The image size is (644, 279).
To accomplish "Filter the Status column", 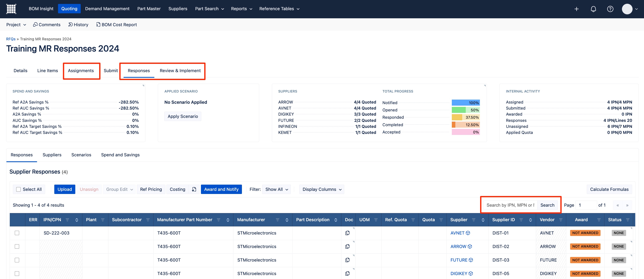I will click(x=628, y=220).
